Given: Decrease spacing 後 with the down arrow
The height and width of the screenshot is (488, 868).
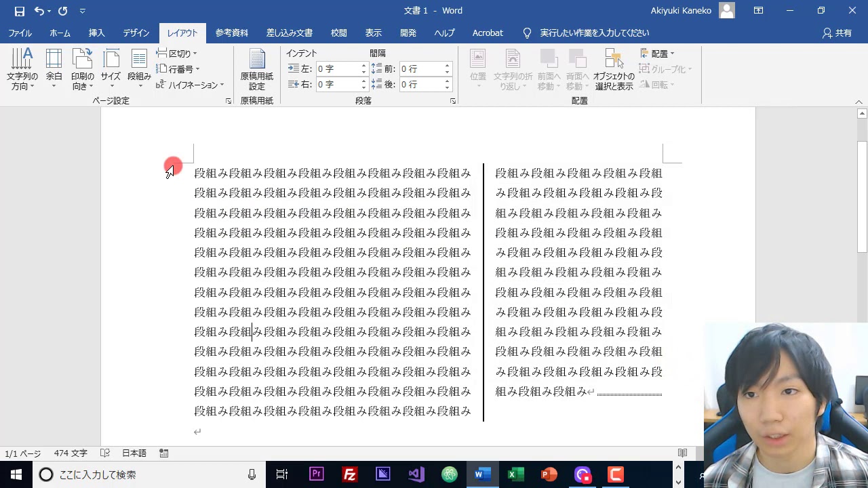Looking at the screenshot, I should click(x=447, y=87).
